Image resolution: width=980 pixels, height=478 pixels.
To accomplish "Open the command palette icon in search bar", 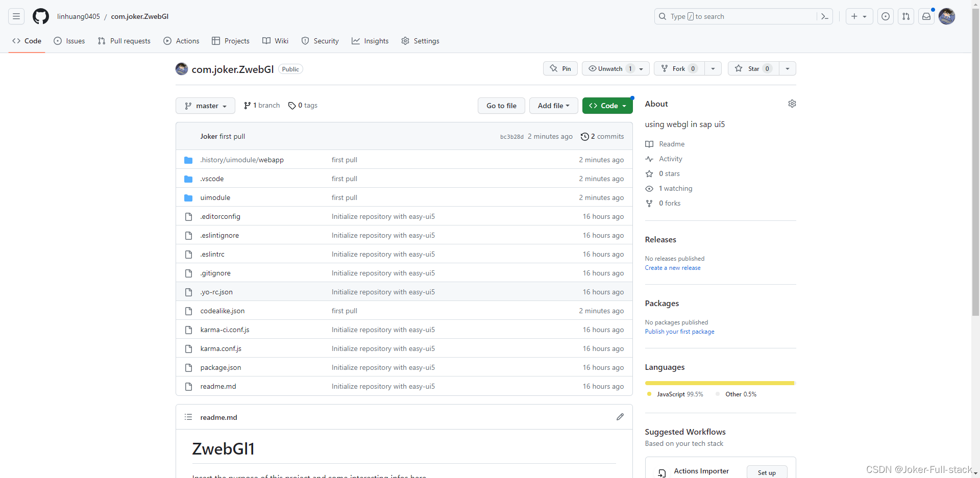I will point(824,16).
